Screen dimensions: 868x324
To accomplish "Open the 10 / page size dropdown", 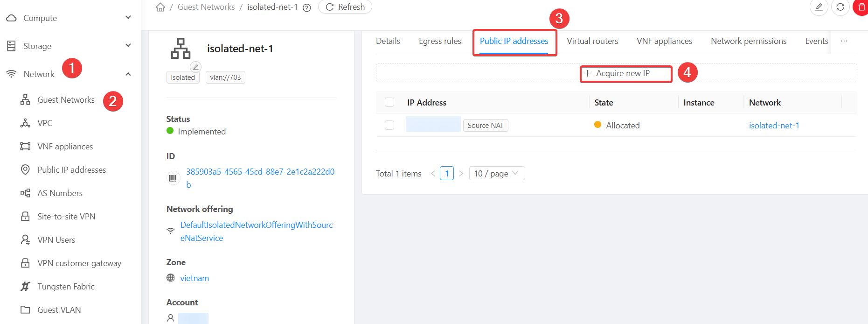I will (x=496, y=173).
